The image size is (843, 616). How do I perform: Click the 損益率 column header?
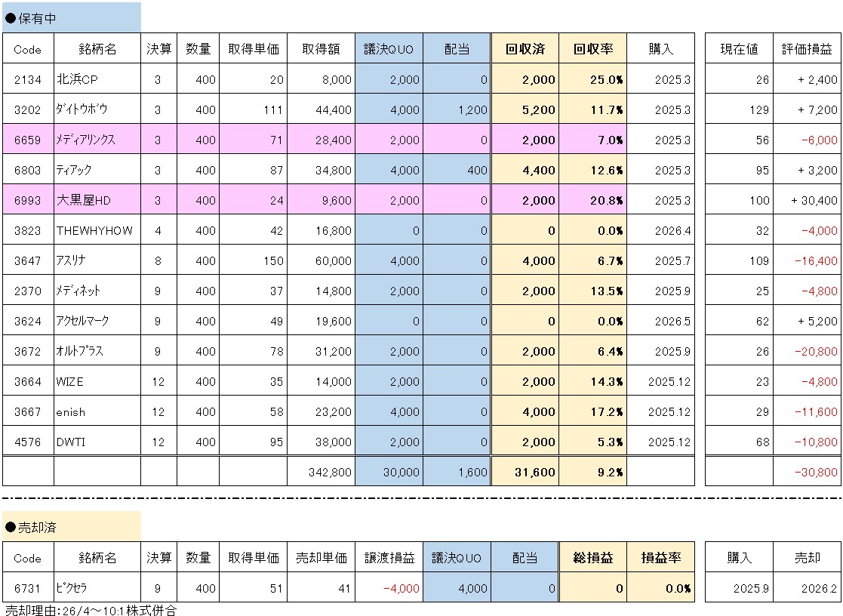point(661,557)
